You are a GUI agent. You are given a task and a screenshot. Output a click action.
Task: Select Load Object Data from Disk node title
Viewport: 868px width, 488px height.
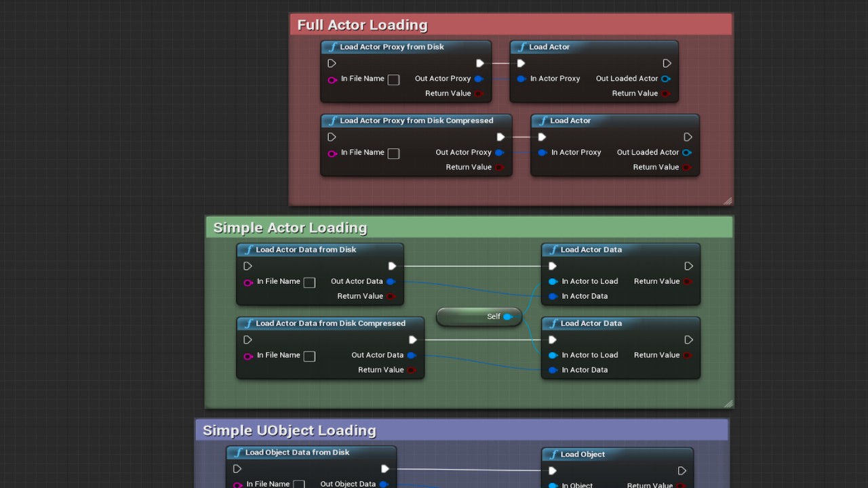point(297,452)
